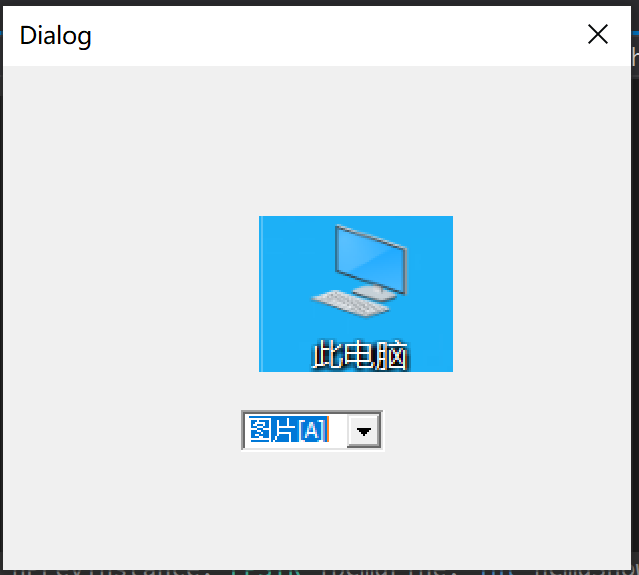Click the 图 character in the combo box
Image resolution: width=639 pixels, height=575 pixels.
pos(260,430)
